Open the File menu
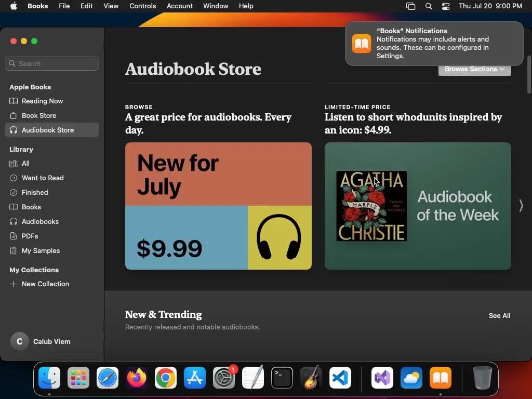The height and width of the screenshot is (399, 532). click(x=64, y=6)
